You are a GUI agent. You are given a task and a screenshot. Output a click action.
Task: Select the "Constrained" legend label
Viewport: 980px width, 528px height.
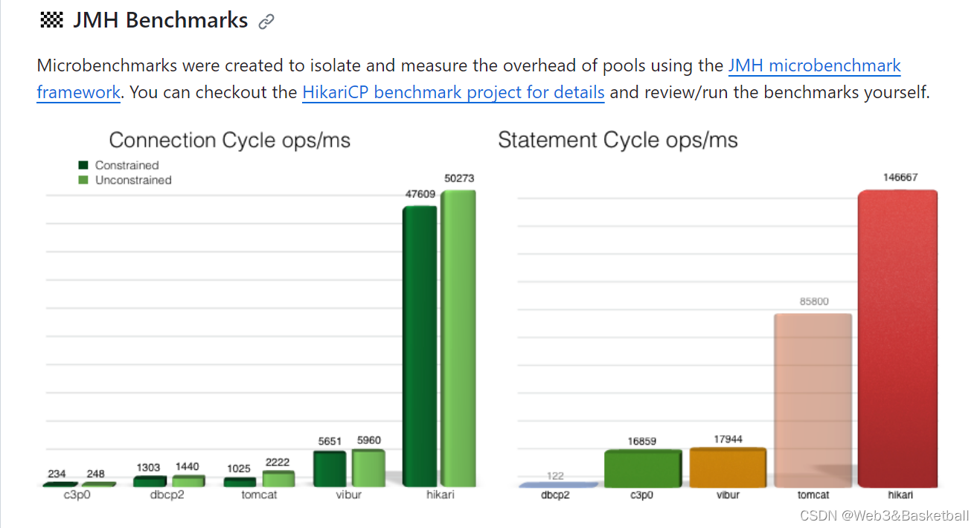(126, 166)
